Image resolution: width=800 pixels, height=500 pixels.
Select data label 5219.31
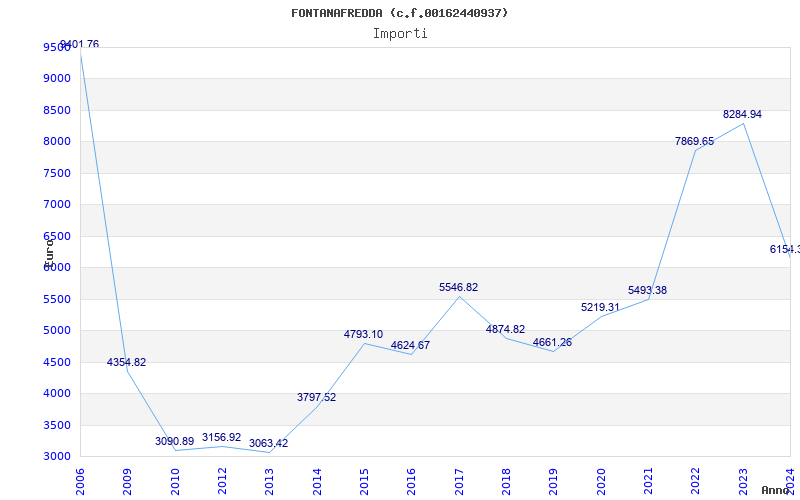pos(600,307)
